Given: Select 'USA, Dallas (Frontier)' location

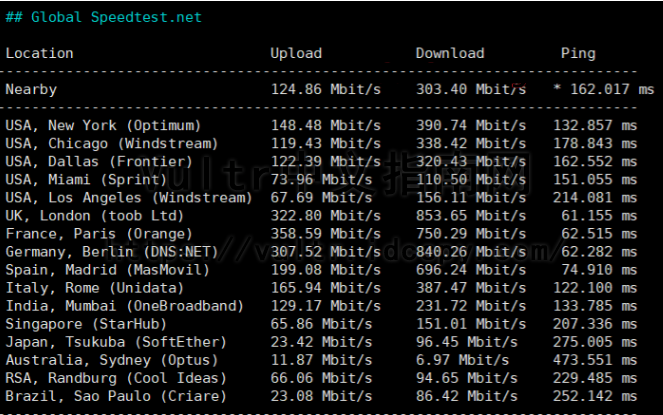Looking at the screenshot, I should pyautogui.click(x=99, y=162).
